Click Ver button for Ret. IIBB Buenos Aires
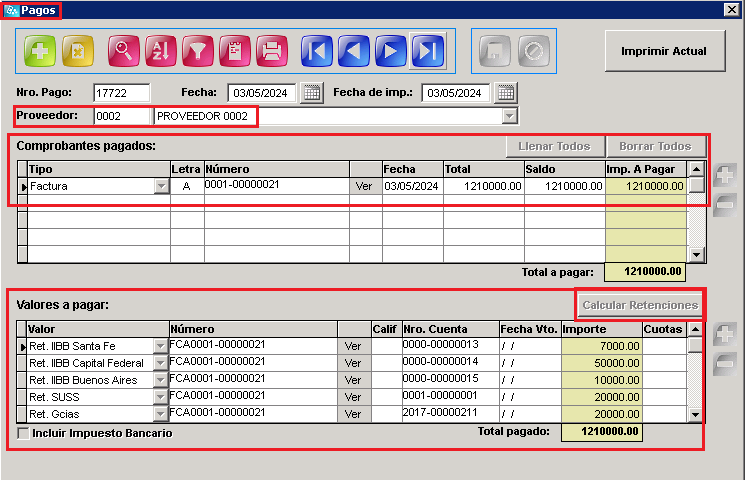This screenshot has height=480, width=745. [x=353, y=380]
